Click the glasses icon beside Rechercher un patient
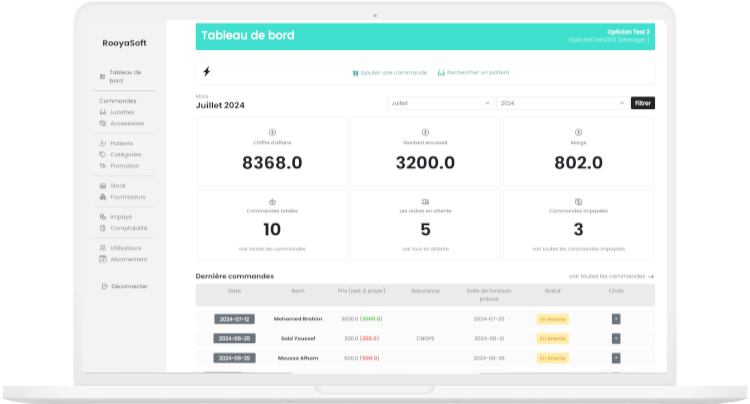Image resolution: width=750 pixels, height=404 pixels. pos(441,73)
